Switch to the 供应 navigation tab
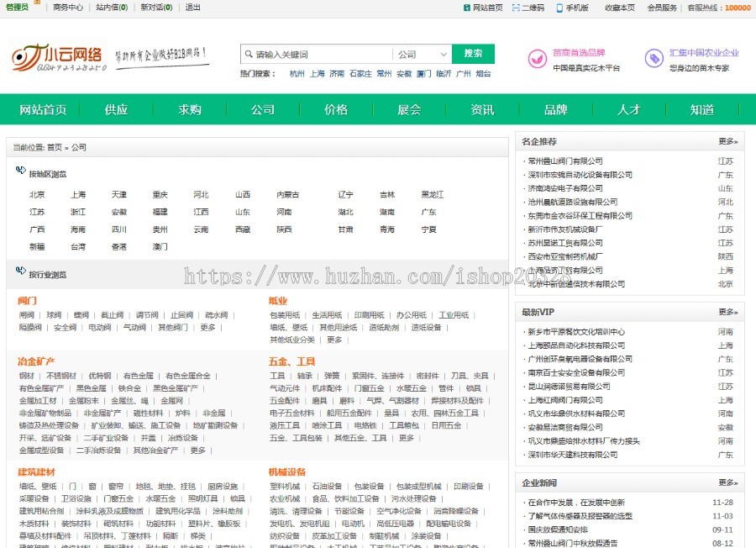Viewport: 756px width, 548px height. (x=116, y=109)
